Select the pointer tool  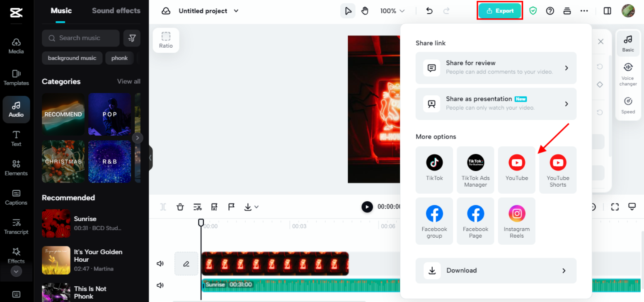(348, 11)
